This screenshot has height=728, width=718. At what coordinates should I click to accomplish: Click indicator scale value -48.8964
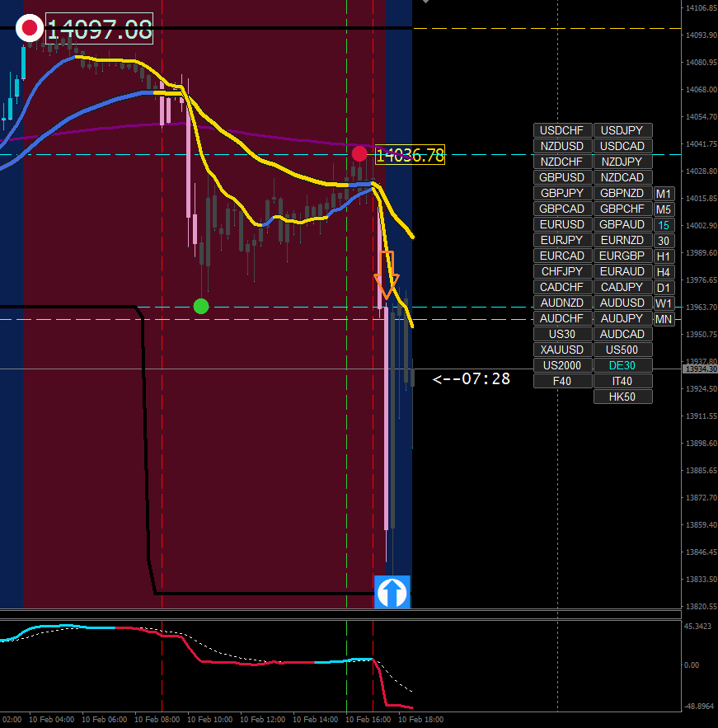[x=698, y=707]
